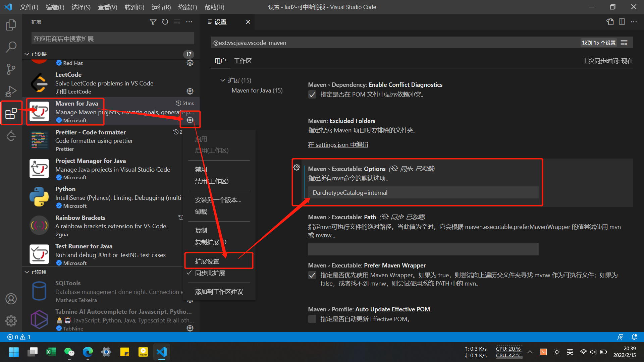Viewport: 644px width, 362px height.
Task: Collapse the 扩展 (15) settings tree
Action: [223, 80]
